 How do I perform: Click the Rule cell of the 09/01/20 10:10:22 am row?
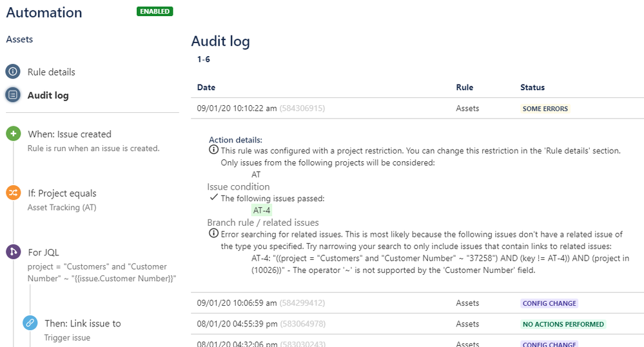pyautogui.click(x=467, y=108)
